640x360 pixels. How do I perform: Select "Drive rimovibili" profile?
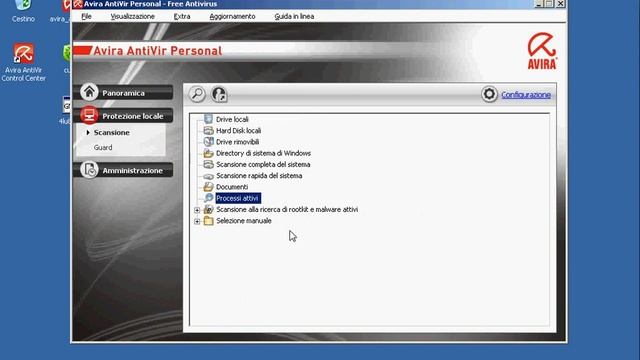tap(237, 142)
